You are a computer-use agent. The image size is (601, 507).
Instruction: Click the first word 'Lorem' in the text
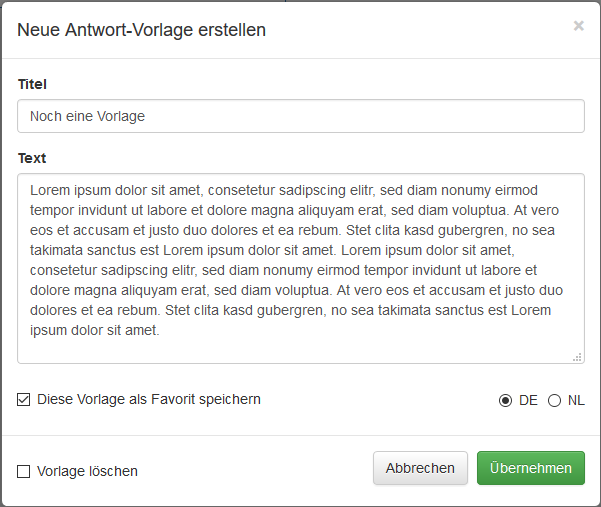(50, 190)
